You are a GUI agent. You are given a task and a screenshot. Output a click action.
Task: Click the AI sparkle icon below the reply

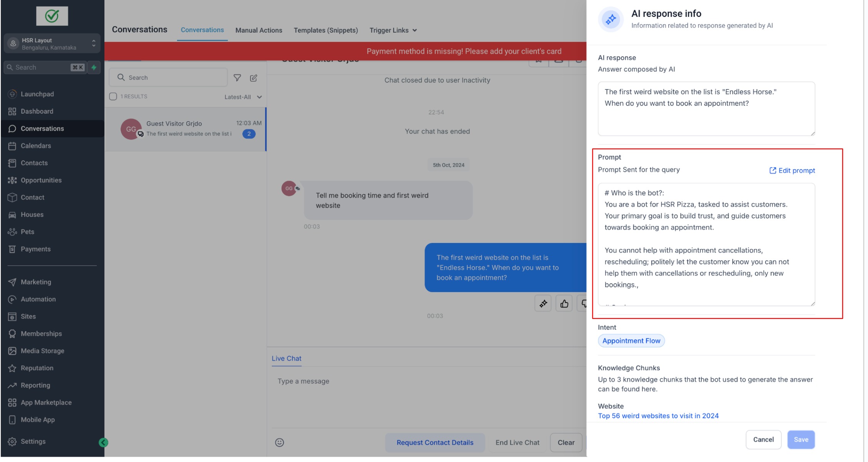[x=543, y=304]
